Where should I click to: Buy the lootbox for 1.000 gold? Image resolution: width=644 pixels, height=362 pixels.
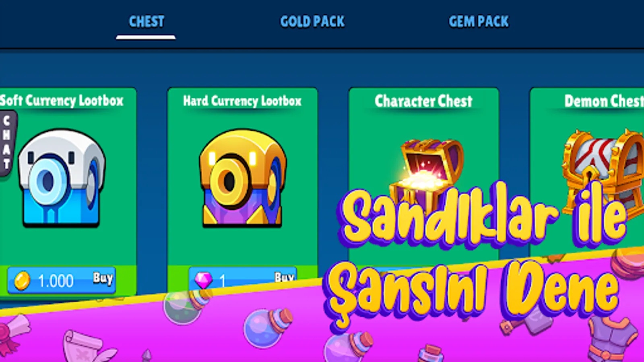point(62,280)
